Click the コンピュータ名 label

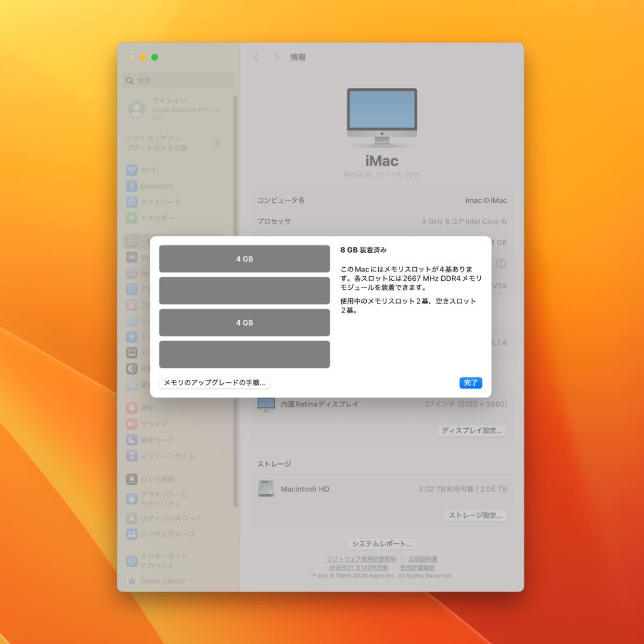[x=281, y=200]
